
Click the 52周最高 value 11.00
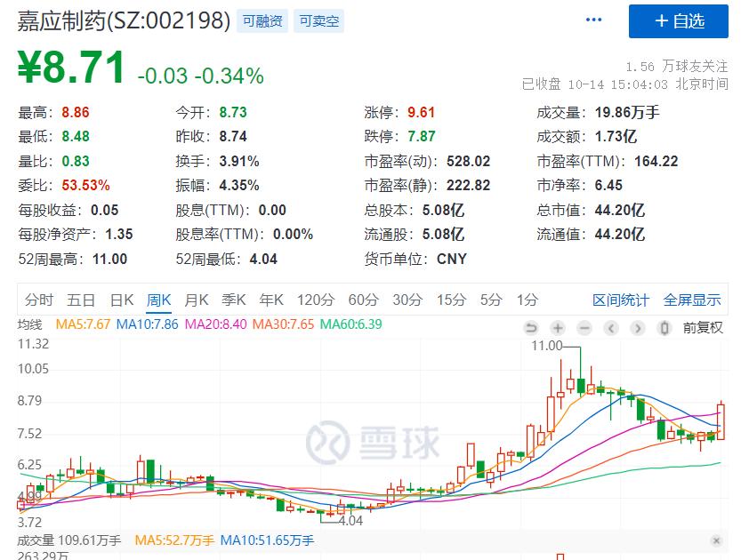coord(110,260)
